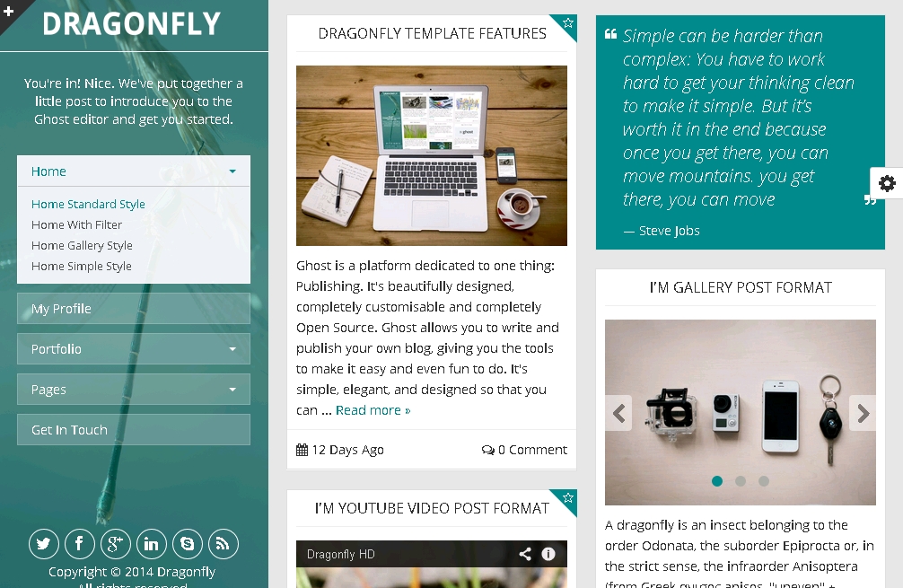903x588 pixels.
Task: Open the Skype social icon
Action: 188,544
